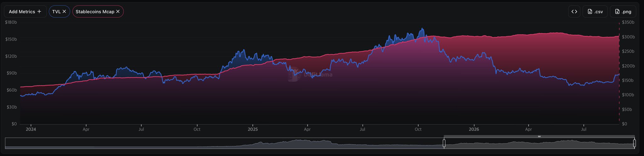Image resolution: width=644 pixels, height=156 pixels.
Task: Click the $120b left axis label
Action: [x=11, y=56]
